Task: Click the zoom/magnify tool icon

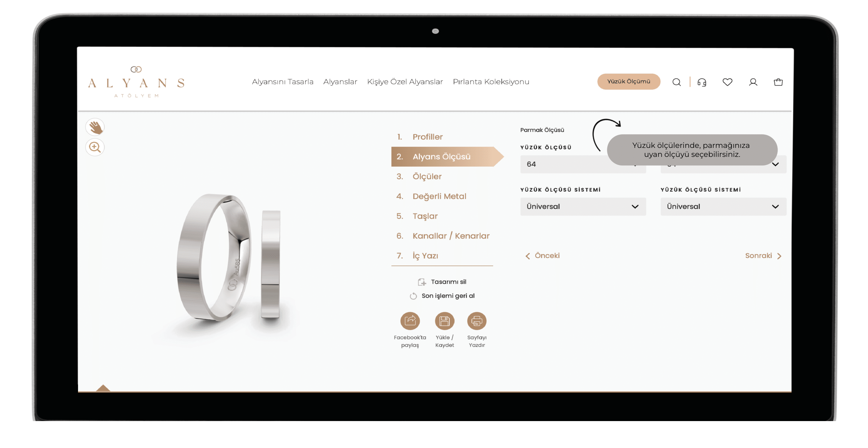Action: click(95, 147)
